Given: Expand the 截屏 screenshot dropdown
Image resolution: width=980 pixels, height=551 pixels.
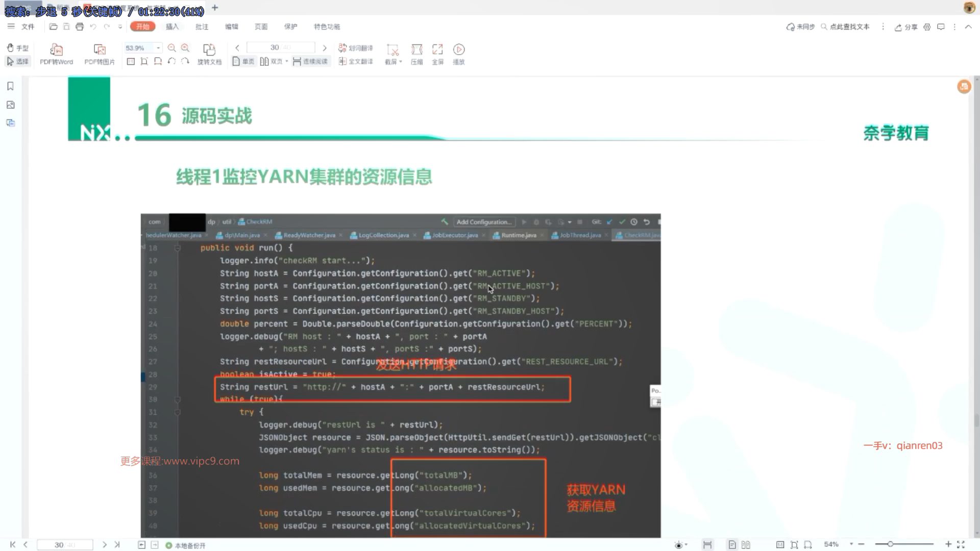Looking at the screenshot, I should 401,62.
